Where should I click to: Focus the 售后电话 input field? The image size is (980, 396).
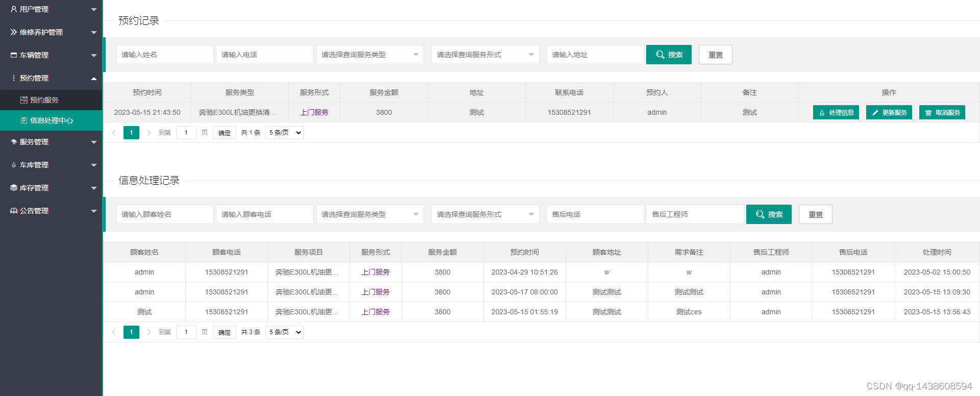click(x=596, y=214)
